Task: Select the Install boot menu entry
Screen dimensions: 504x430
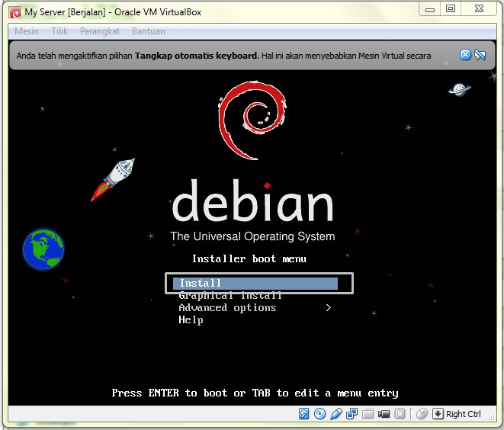Action: point(255,284)
